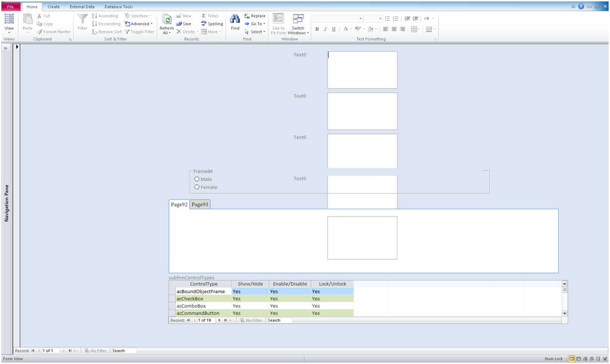Click the subform Search box
Viewport: 610px width, 364px height.
point(279,320)
